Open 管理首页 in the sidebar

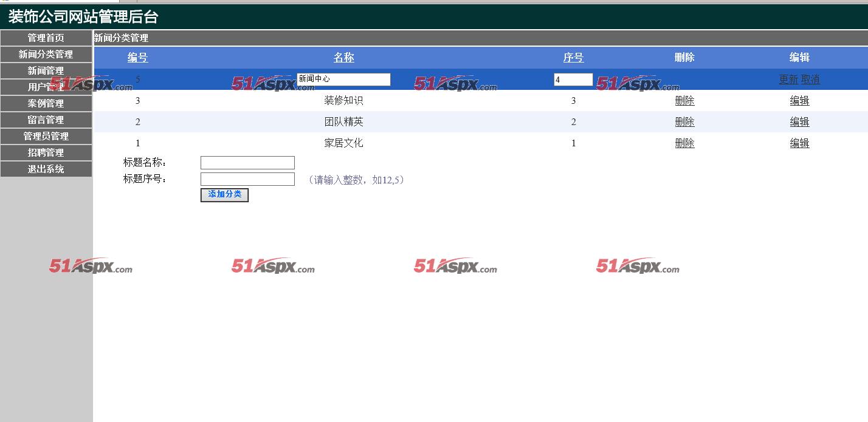click(46, 38)
